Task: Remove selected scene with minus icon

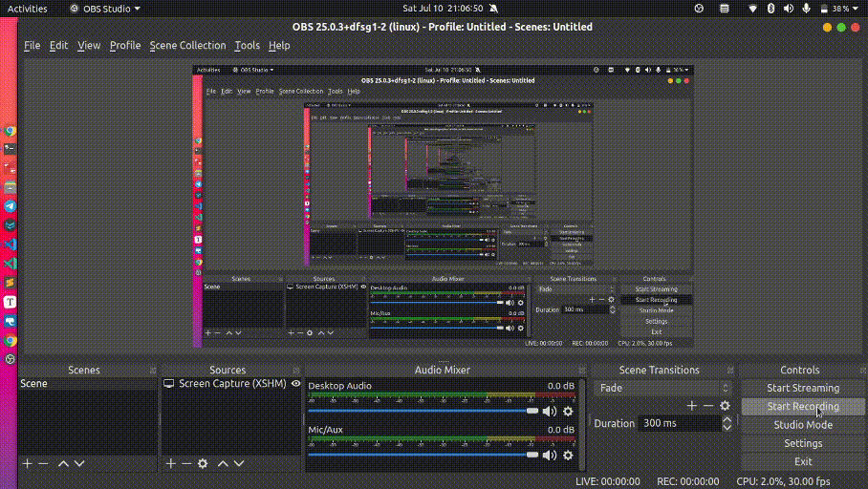Action: coord(43,463)
